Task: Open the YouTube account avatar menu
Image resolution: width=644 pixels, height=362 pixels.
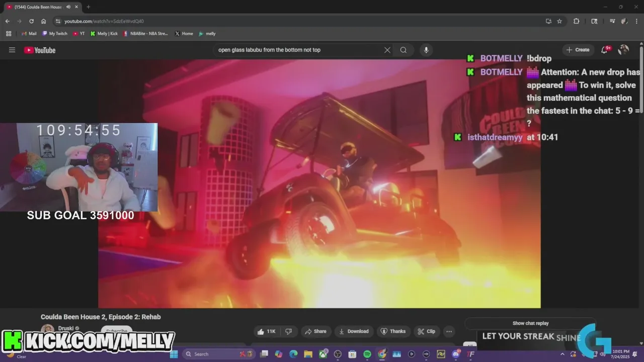Action: click(x=623, y=49)
